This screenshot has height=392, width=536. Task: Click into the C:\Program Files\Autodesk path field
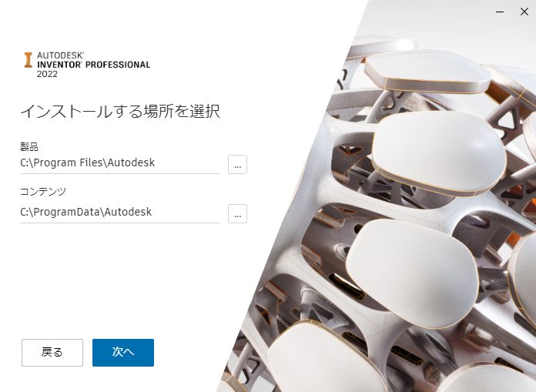(120, 163)
